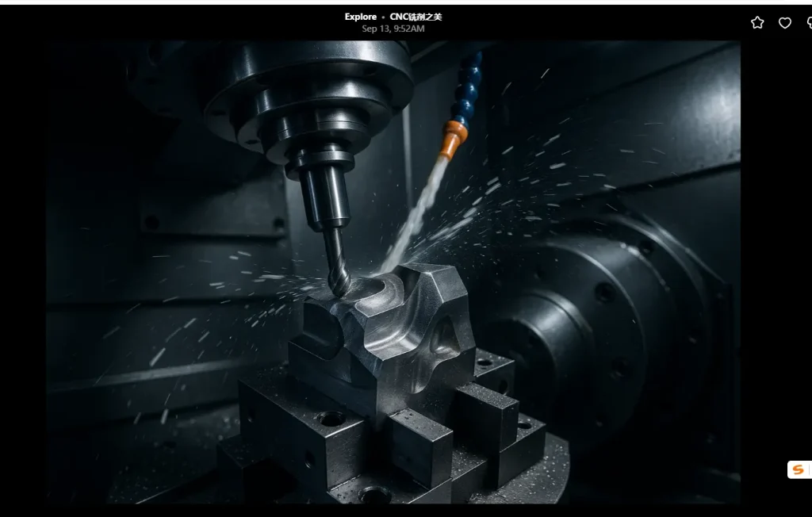Go back to Explore via header link

(361, 17)
